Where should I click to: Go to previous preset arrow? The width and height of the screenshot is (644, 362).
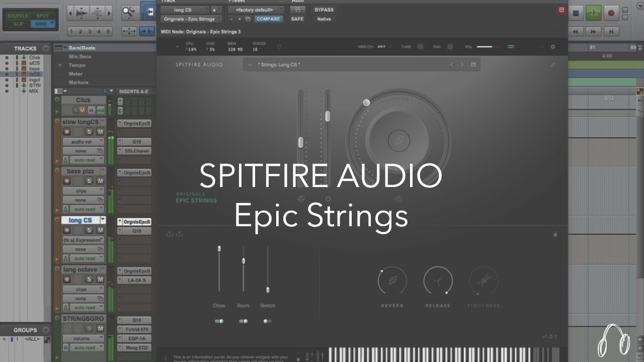452,65
